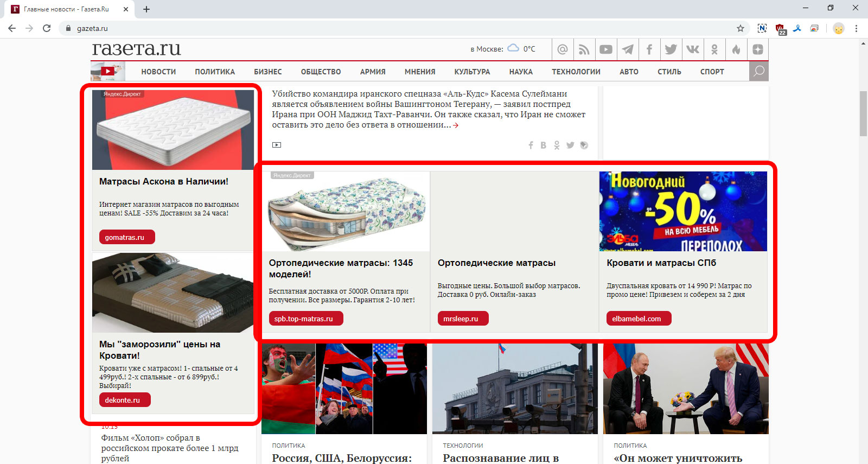Click the spb.top-matras.ru ad button

click(x=306, y=319)
